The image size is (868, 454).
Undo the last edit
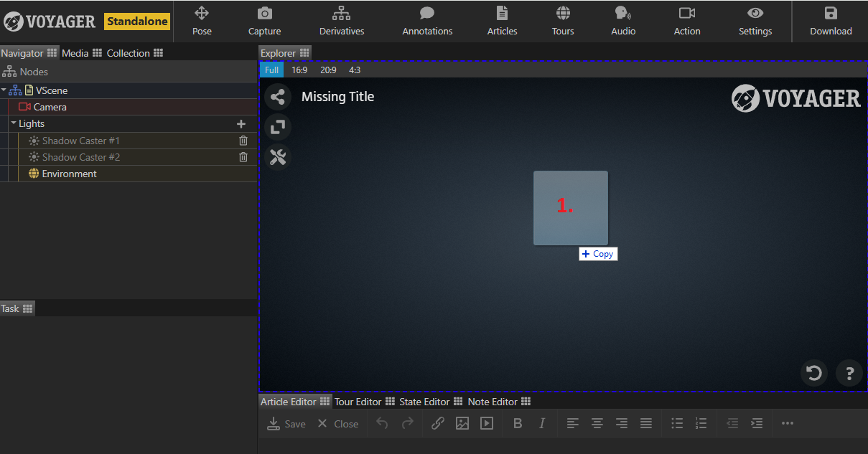click(382, 424)
